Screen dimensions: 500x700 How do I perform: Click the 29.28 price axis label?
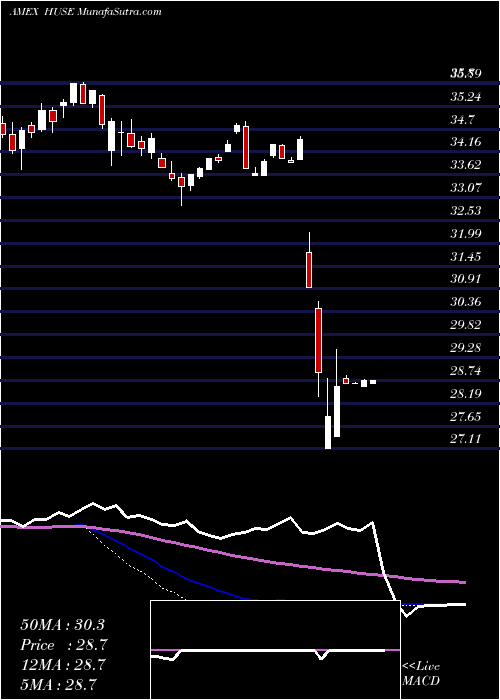point(466,347)
